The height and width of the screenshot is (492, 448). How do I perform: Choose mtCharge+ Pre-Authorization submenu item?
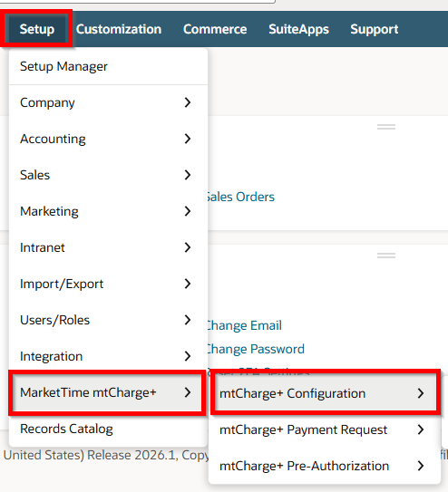coord(325,466)
